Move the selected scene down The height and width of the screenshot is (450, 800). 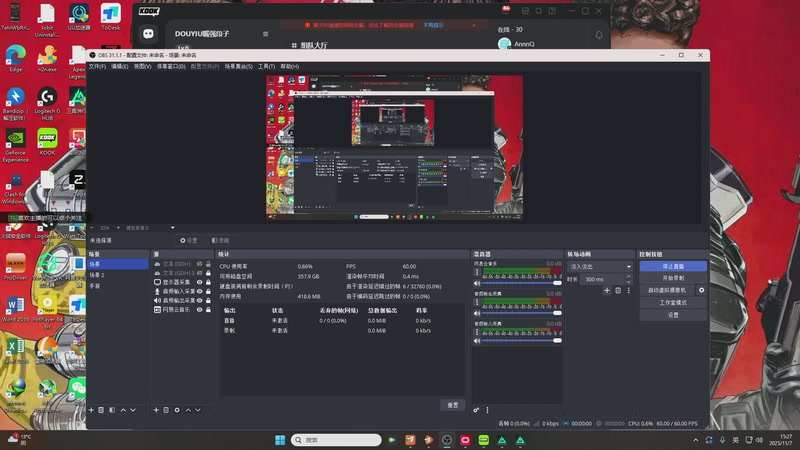(133, 410)
